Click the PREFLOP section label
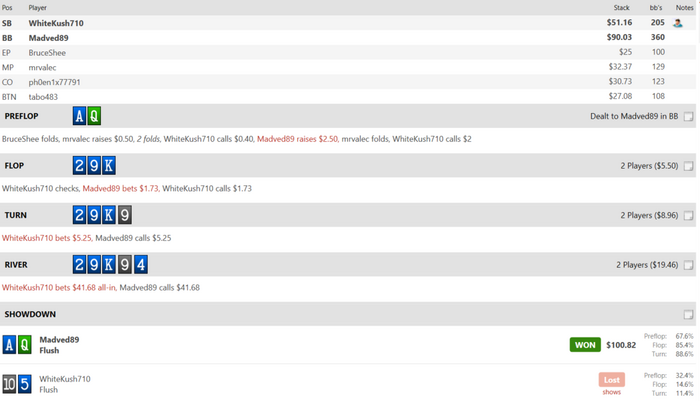 [x=21, y=116]
